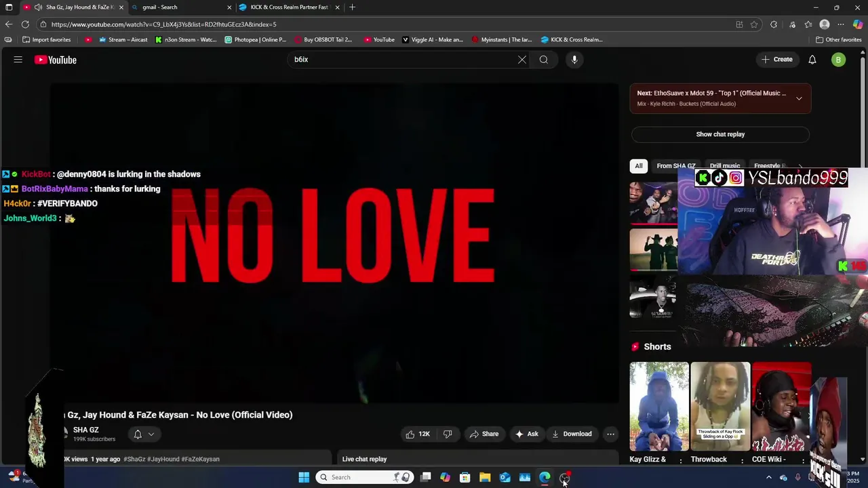Click the #ShaGz hashtag
868x488 pixels.
coord(134,459)
